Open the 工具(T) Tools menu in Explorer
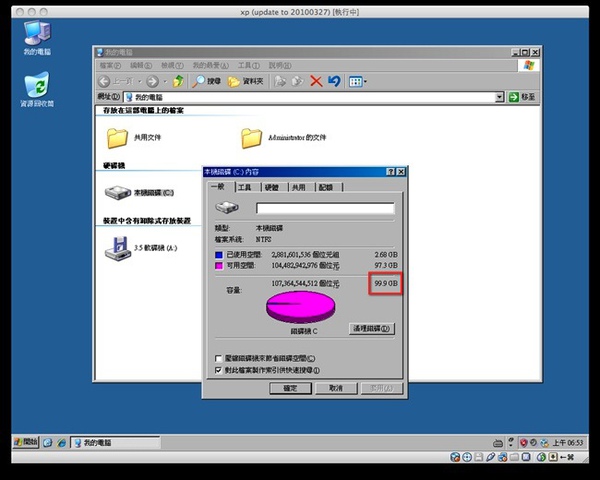The width and height of the screenshot is (600, 480). pyautogui.click(x=249, y=65)
